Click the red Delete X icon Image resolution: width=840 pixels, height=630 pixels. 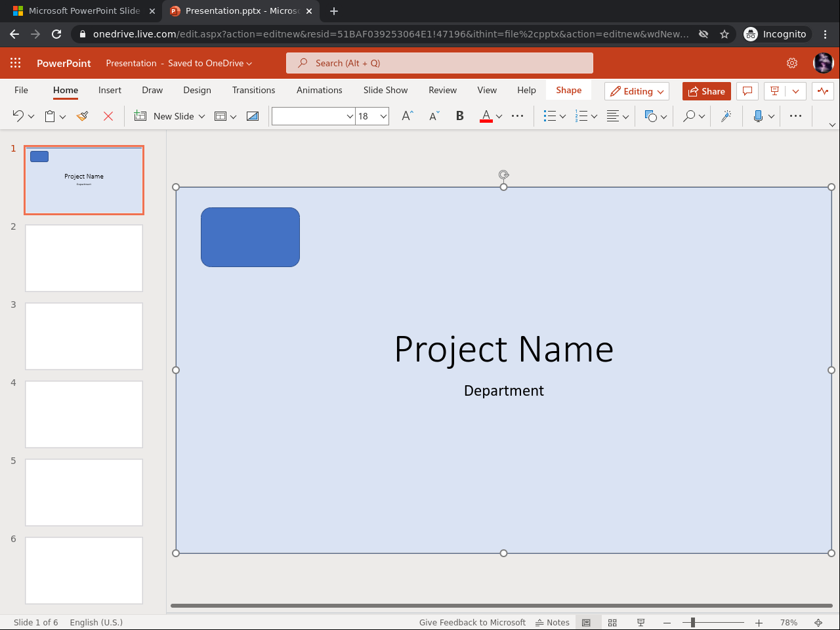click(108, 116)
